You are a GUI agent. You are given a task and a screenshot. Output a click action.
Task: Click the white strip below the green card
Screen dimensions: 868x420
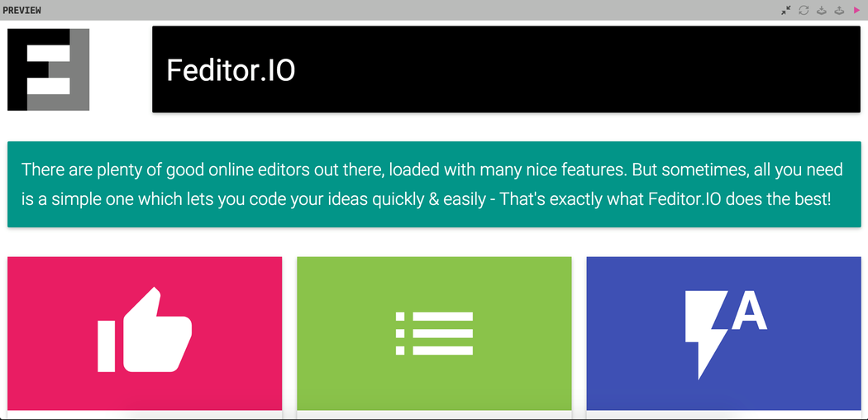pos(434,415)
